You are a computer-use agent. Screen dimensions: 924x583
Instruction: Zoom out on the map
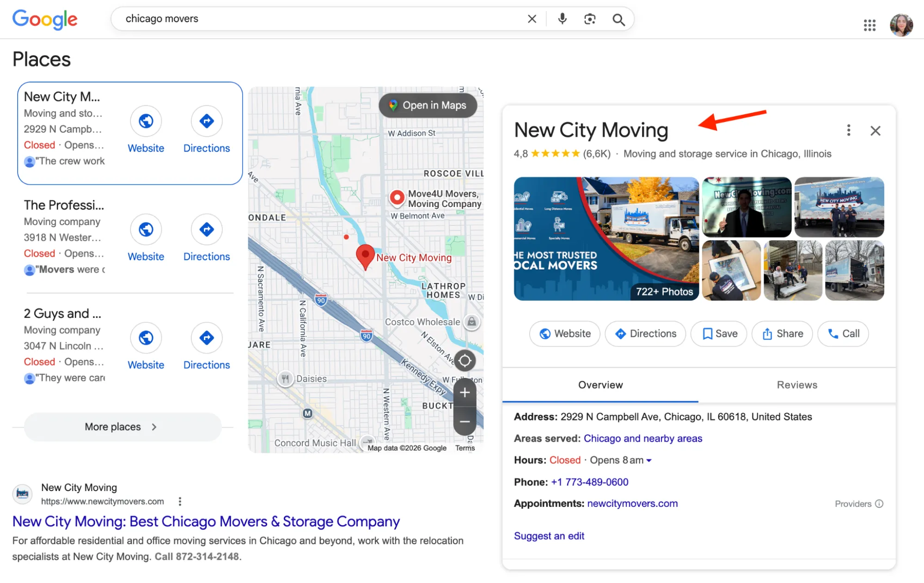(x=465, y=421)
